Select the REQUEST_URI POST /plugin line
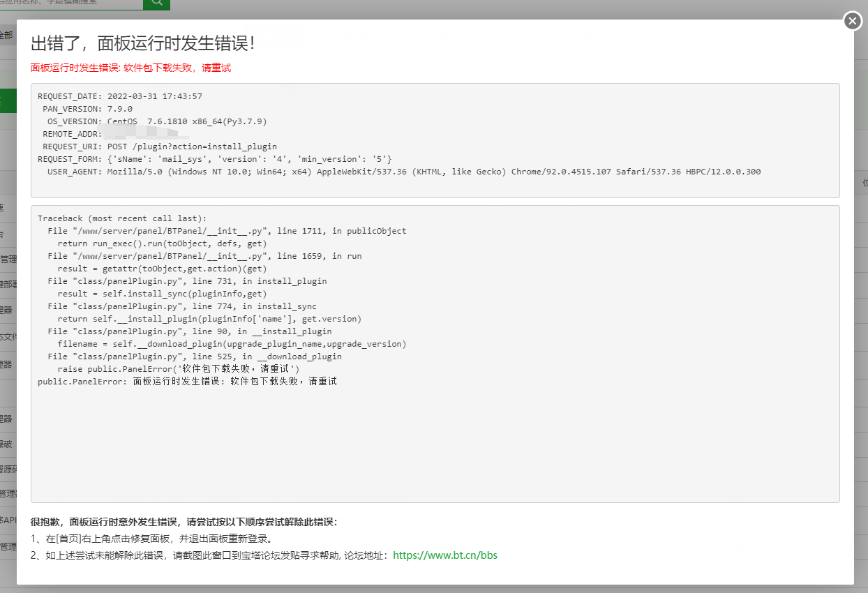868x593 pixels. pos(160,147)
